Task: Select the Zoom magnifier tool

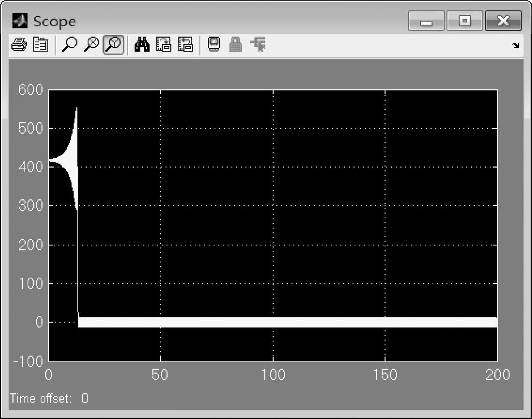Action: 69,44
